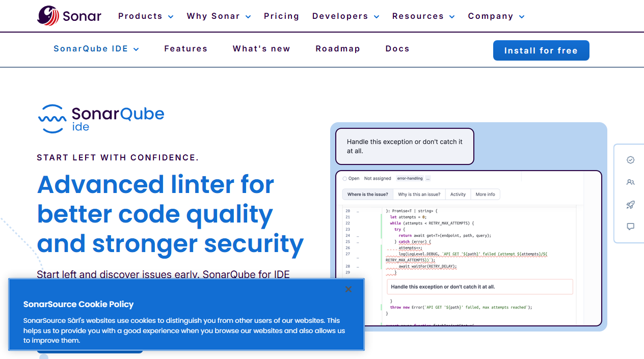
Task: Click the chat bubble sidebar icon
Action: (x=630, y=227)
